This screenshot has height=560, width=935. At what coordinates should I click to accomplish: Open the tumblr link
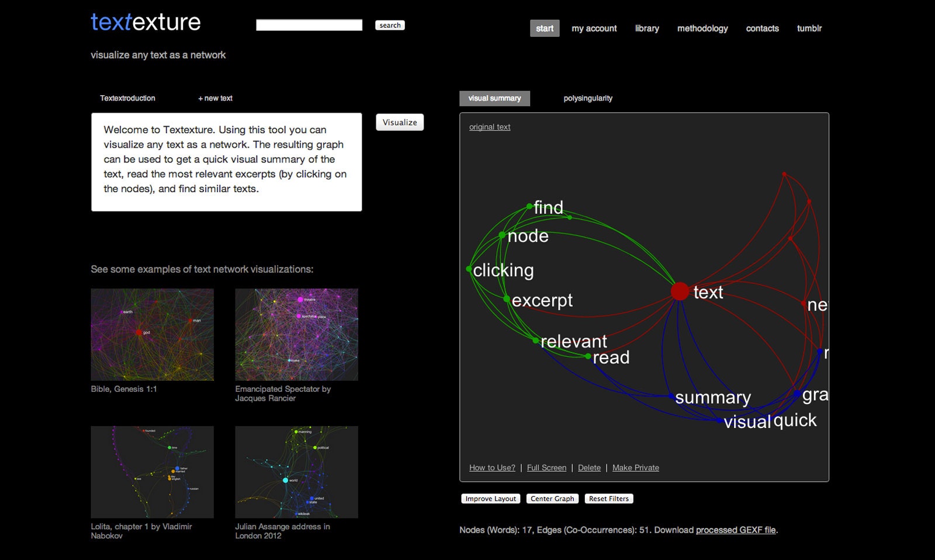pos(809,28)
